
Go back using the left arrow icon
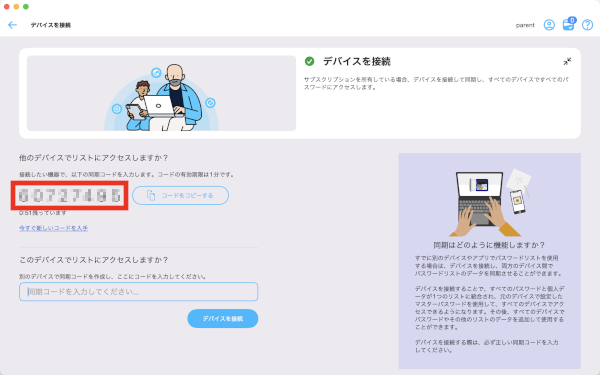tap(12, 25)
